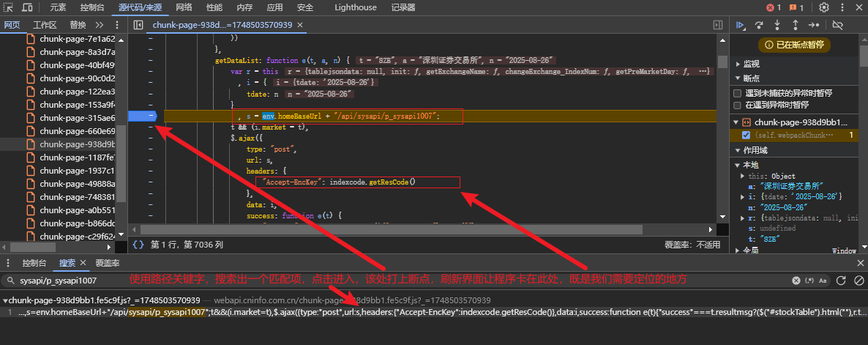The height and width of the screenshot is (345, 868).
Task: Switch to the 控制台 panel
Action: [x=92, y=8]
